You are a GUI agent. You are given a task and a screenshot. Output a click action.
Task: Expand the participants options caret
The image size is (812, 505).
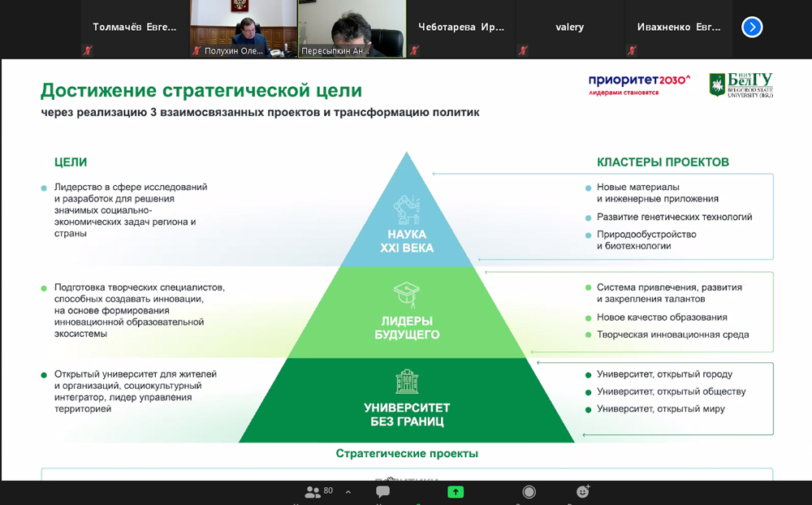pos(348,492)
